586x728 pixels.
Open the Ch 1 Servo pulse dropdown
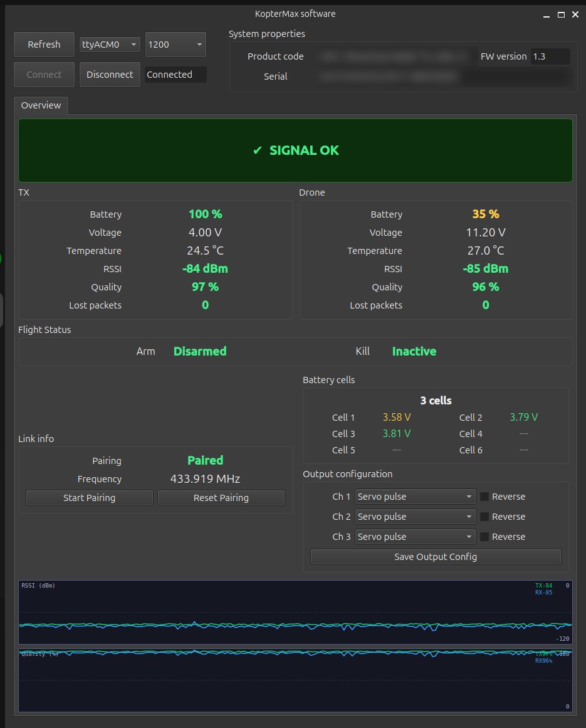(416, 497)
